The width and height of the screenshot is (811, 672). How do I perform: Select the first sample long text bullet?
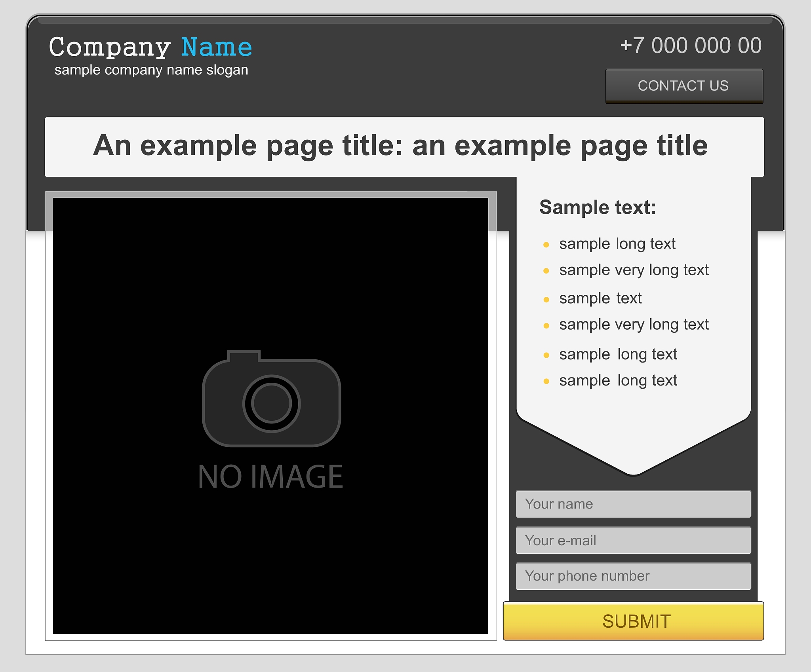pos(617,244)
